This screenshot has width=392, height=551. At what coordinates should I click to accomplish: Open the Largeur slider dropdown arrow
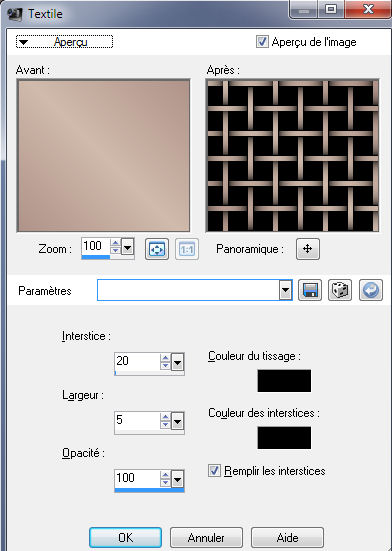177,421
